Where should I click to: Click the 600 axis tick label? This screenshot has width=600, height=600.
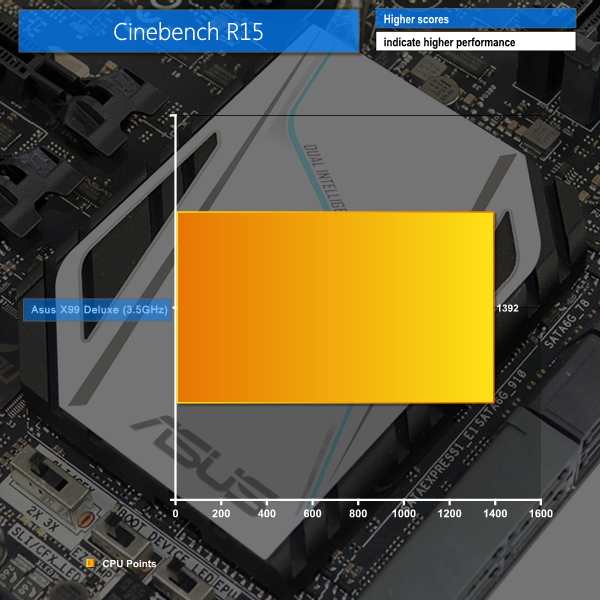click(312, 514)
